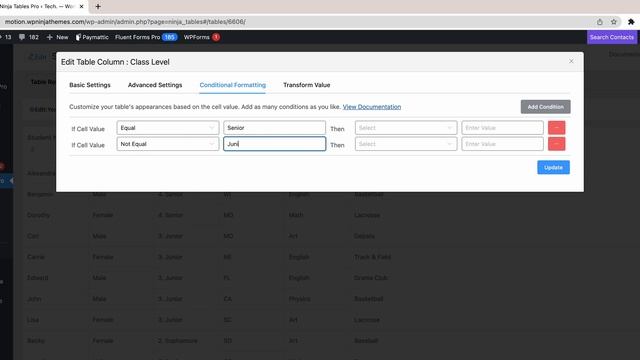
Task: Click the updates item showing 13
Action: [6, 37]
